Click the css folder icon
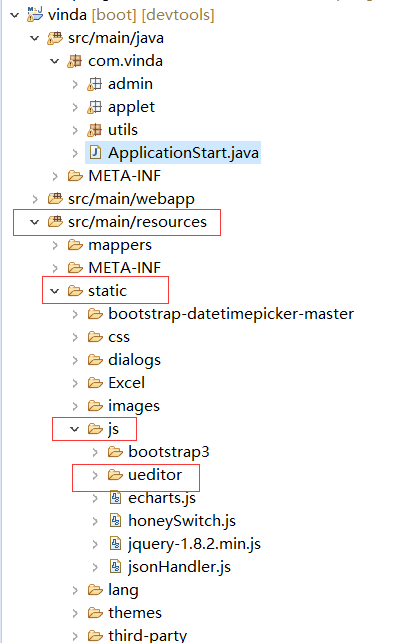Viewport: 398px width, 643px height. (95, 337)
